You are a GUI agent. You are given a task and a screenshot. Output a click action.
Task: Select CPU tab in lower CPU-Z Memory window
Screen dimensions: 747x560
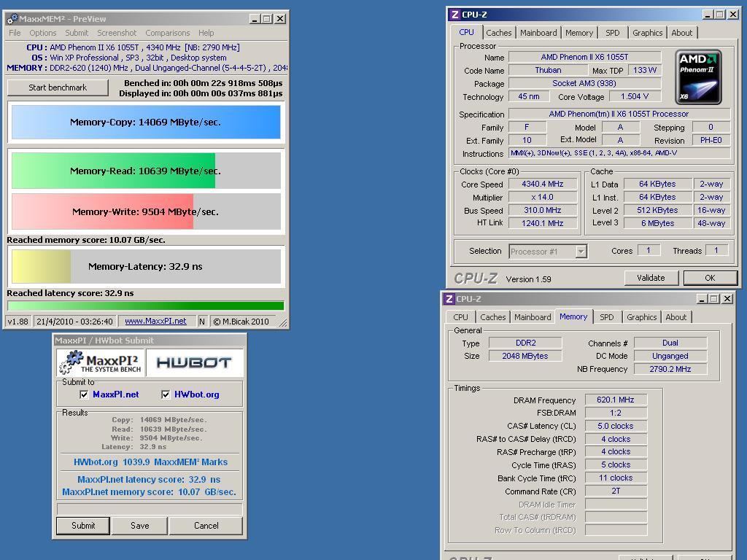pyautogui.click(x=461, y=317)
